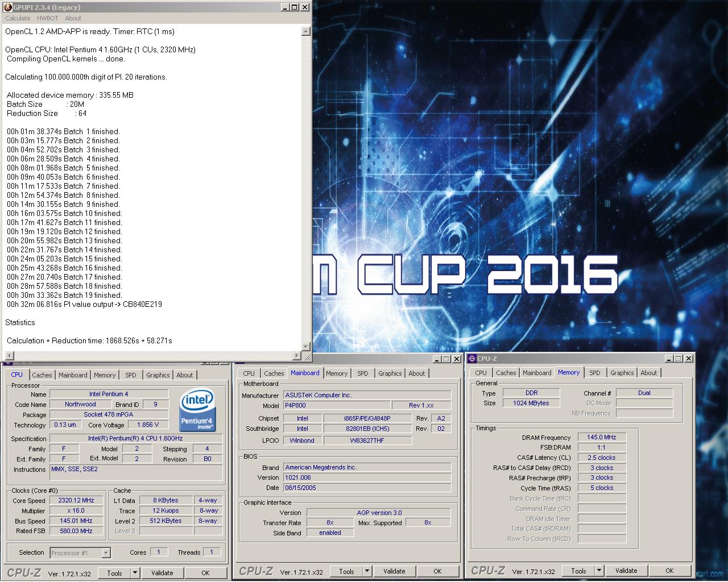Click Validate button in Memory CPU-Z window

[x=626, y=571]
